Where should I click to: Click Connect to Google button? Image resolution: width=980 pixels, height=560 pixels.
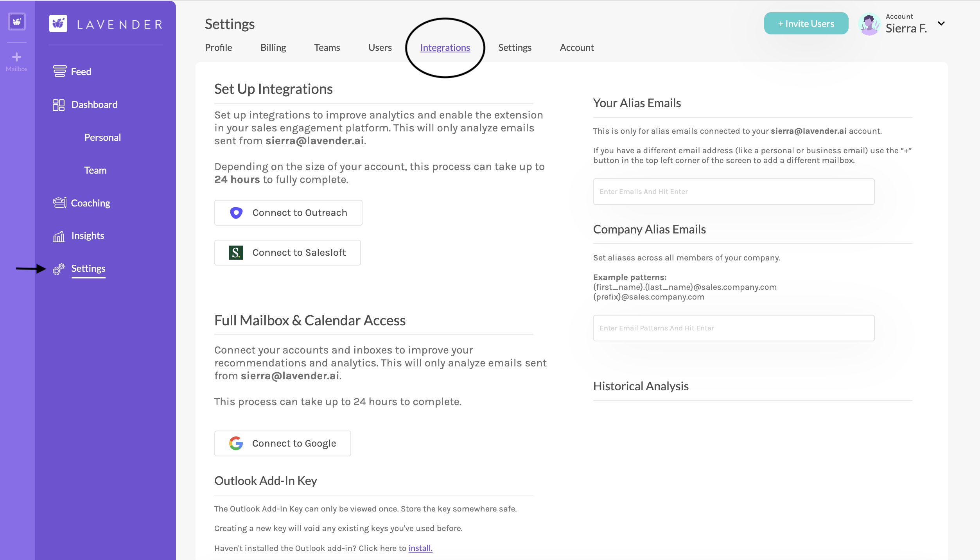click(282, 443)
